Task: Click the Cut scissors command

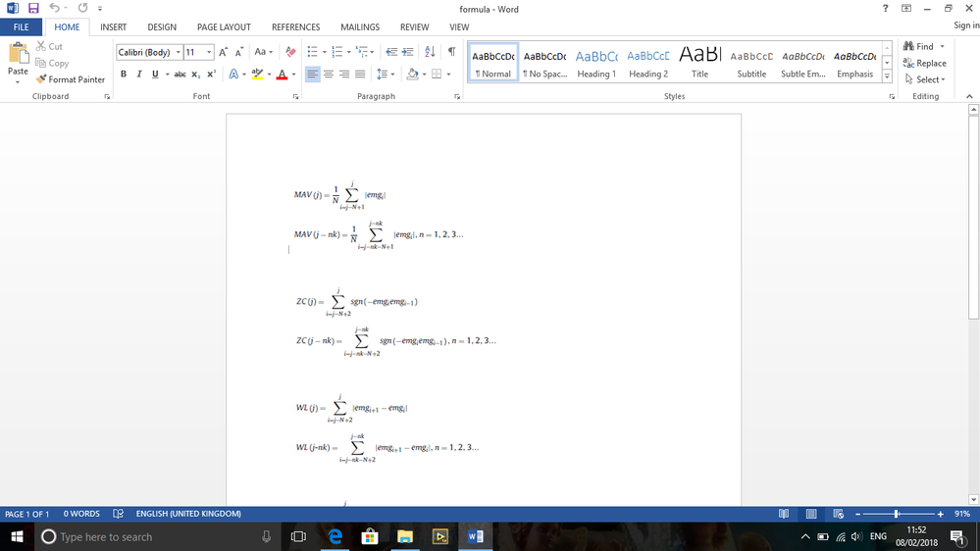Action: coord(49,46)
